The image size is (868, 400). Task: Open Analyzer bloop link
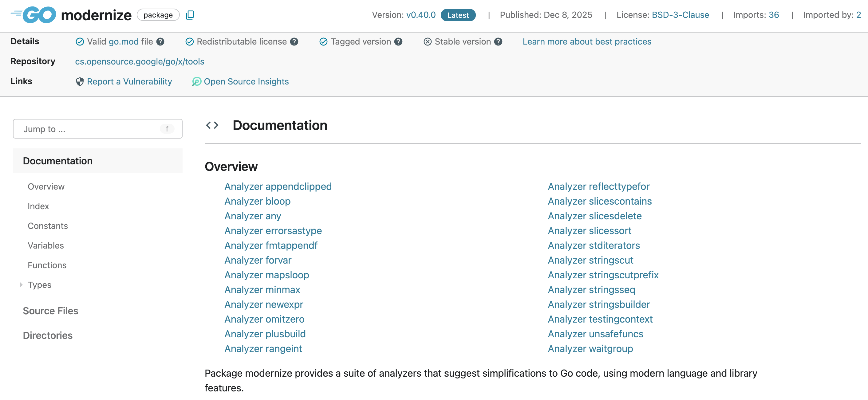coord(258,201)
